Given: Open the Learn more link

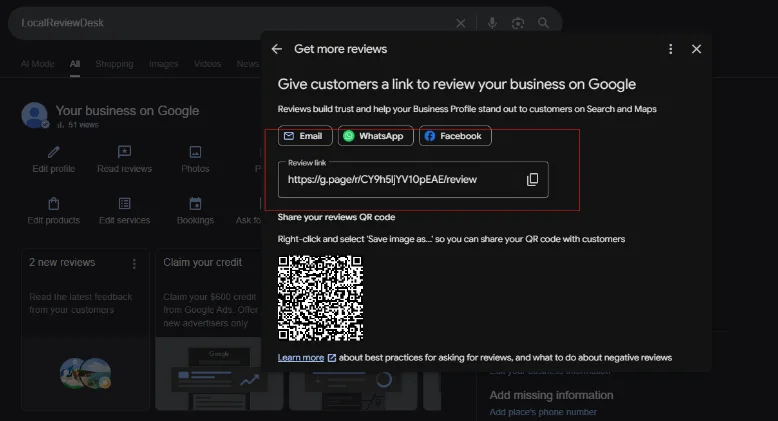Looking at the screenshot, I should [x=301, y=357].
